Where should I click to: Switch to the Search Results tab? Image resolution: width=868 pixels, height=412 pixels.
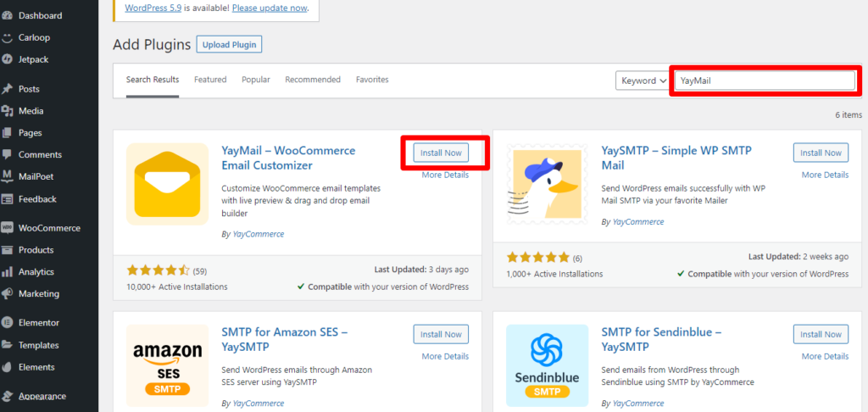point(153,80)
